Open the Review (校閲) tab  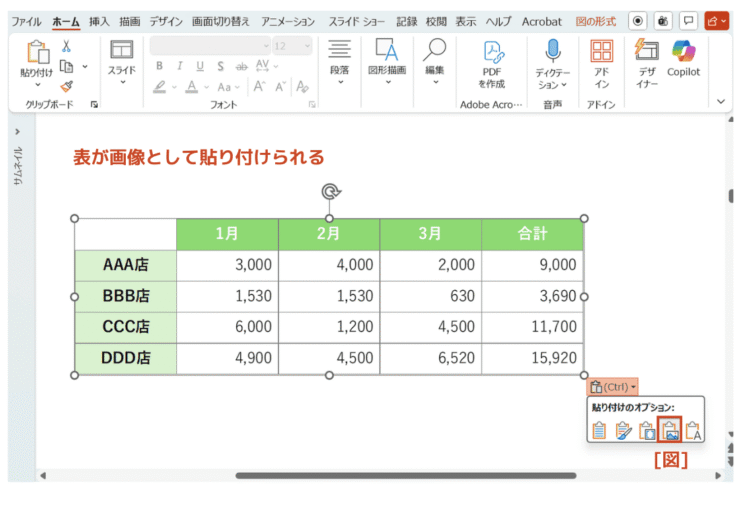click(x=436, y=22)
